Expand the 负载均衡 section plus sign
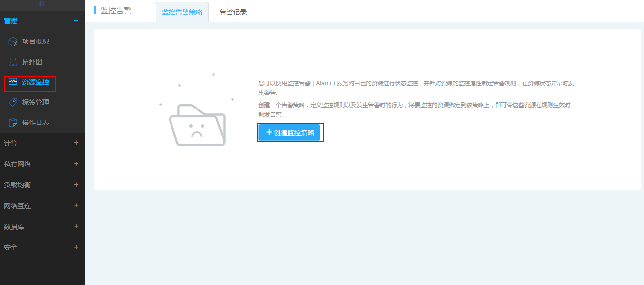 tap(76, 184)
